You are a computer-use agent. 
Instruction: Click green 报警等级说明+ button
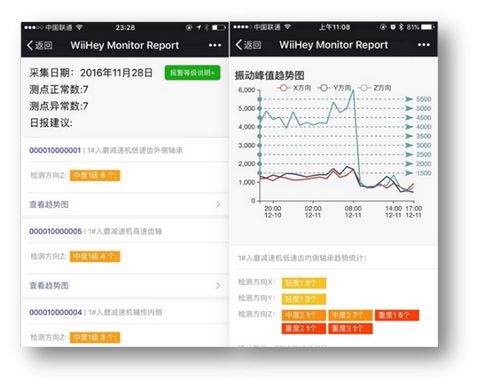pyautogui.click(x=192, y=73)
